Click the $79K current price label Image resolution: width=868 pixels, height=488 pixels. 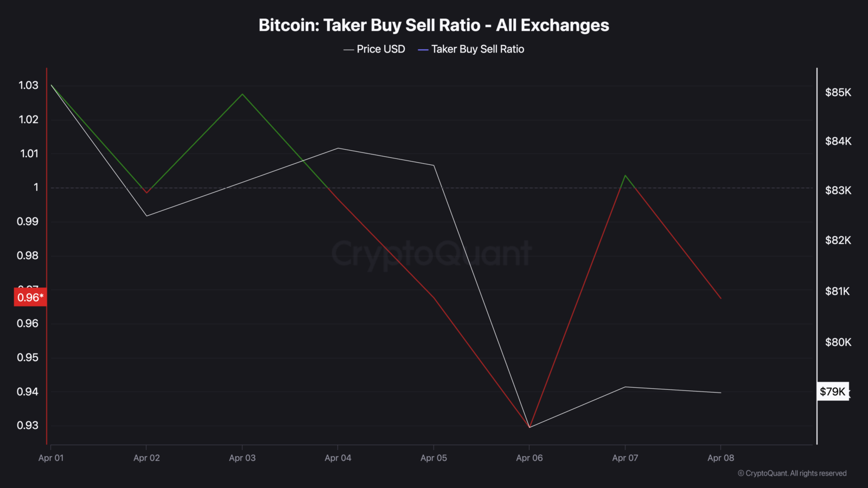[x=833, y=391]
